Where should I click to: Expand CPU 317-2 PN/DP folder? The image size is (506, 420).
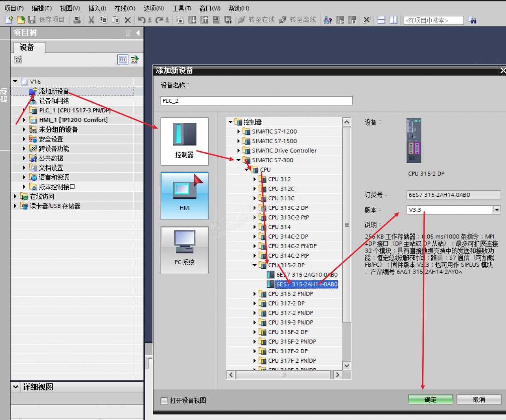[255, 313]
